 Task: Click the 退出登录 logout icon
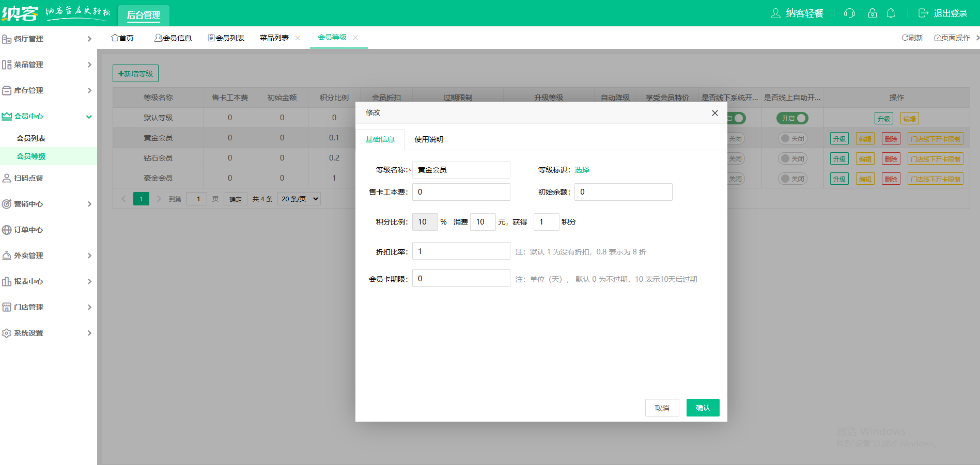(923, 13)
